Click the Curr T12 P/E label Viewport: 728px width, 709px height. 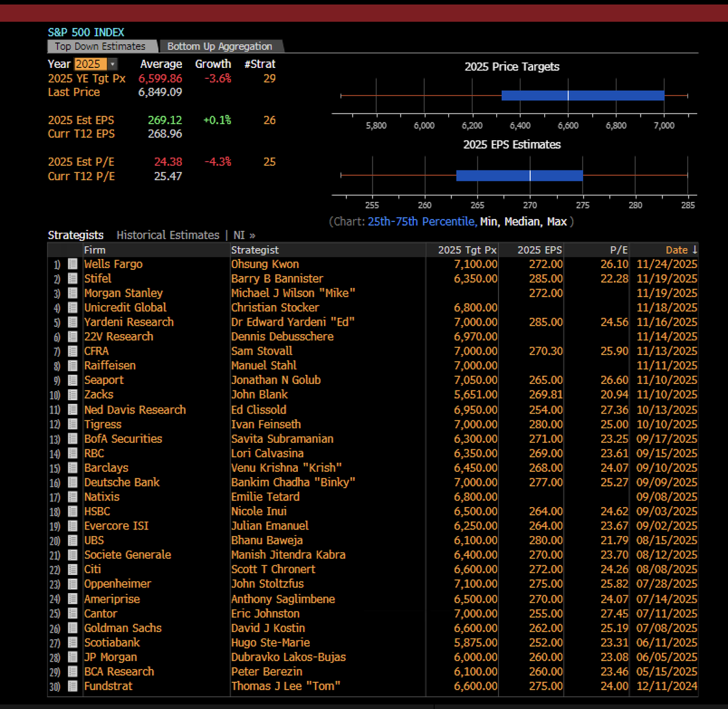(81, 176)
